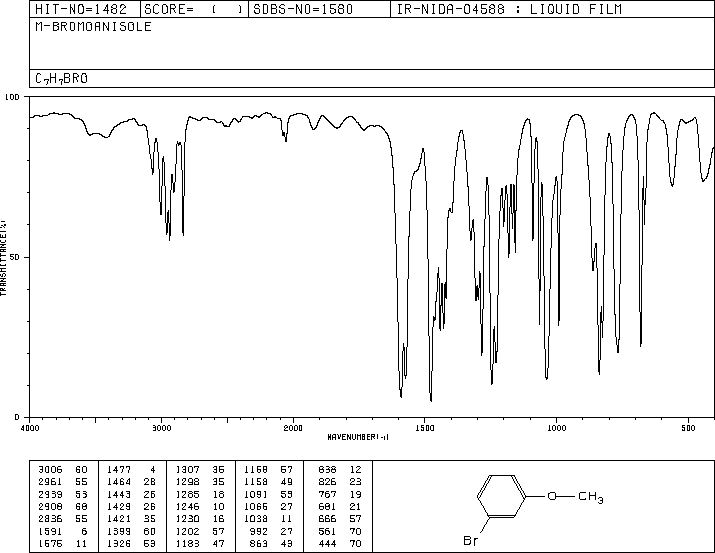
Task: Click the peak table entry 1477
Action: tap(119, 470)
